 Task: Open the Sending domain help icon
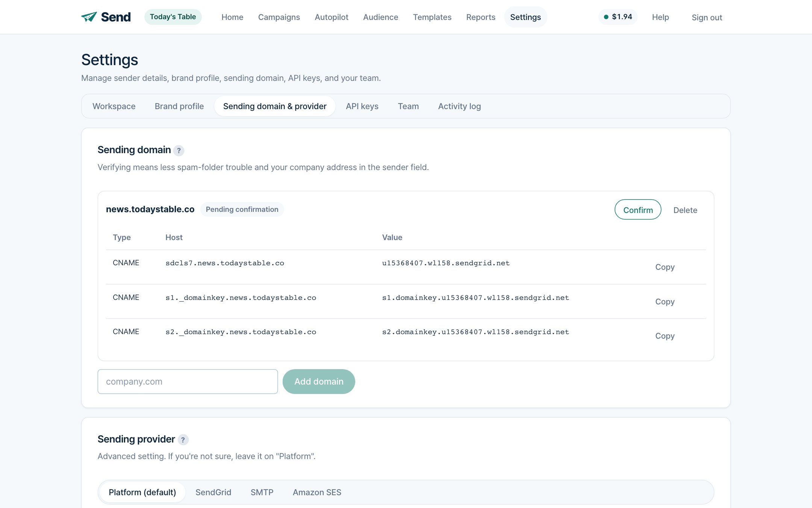click(179, 151)
